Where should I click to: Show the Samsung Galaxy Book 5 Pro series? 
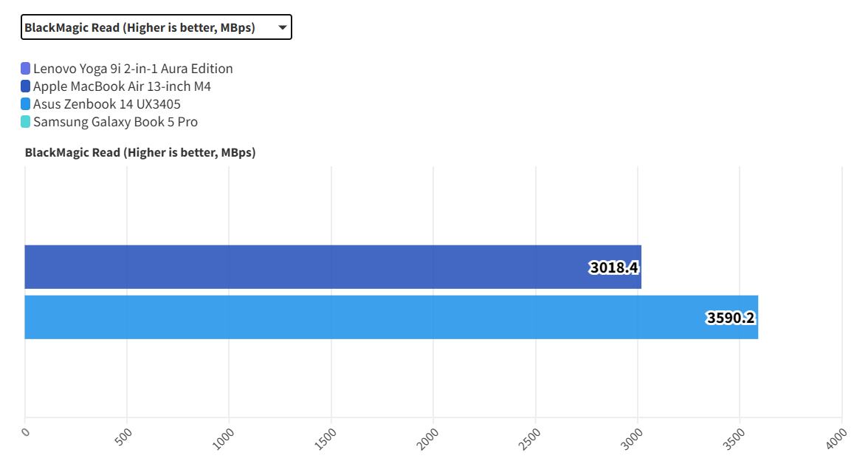coord(115,122)
